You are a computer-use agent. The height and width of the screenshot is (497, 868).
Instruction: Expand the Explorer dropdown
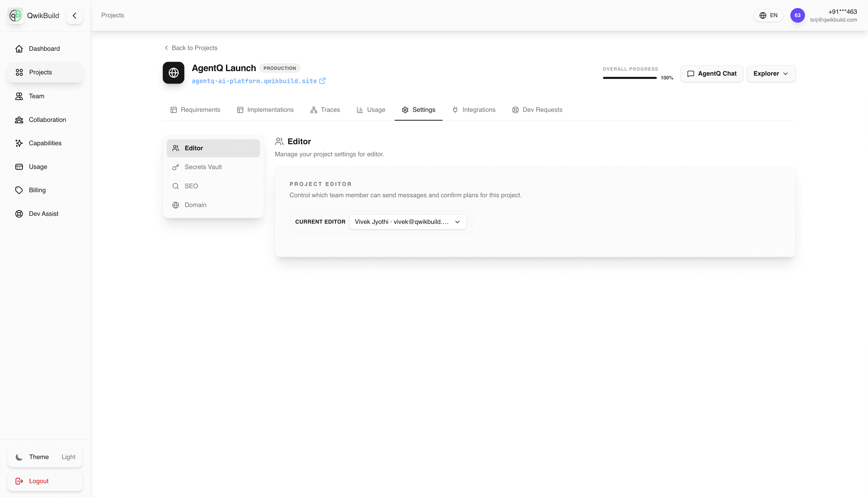[x=771, y=73]
